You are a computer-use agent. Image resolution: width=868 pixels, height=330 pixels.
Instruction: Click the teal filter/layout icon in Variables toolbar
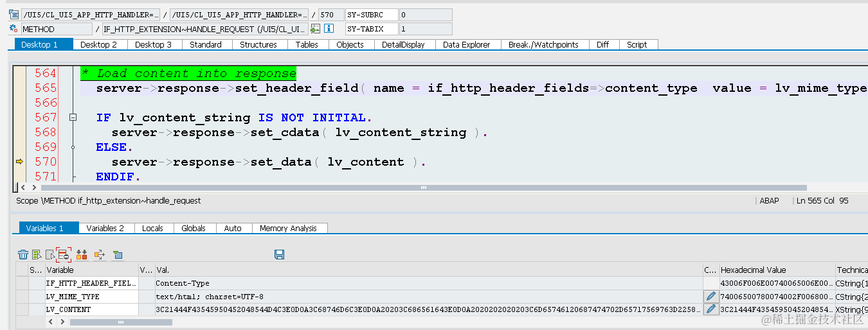118,255
